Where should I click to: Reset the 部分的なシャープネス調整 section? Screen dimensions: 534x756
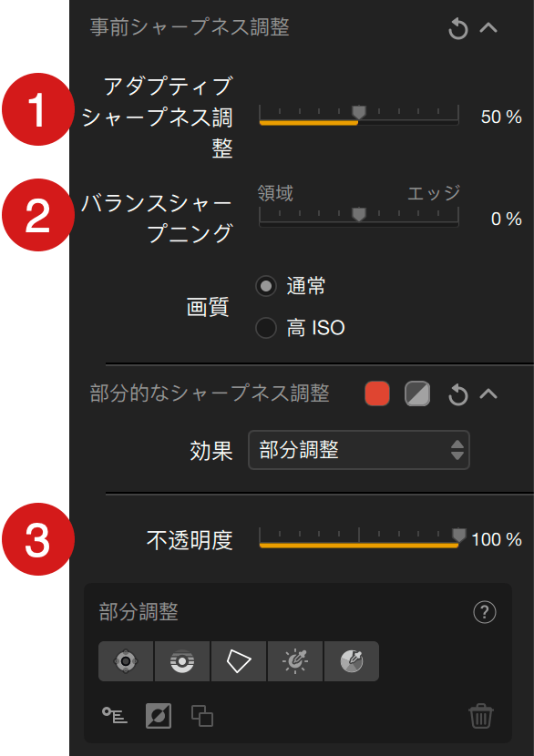tap(457, 394)
